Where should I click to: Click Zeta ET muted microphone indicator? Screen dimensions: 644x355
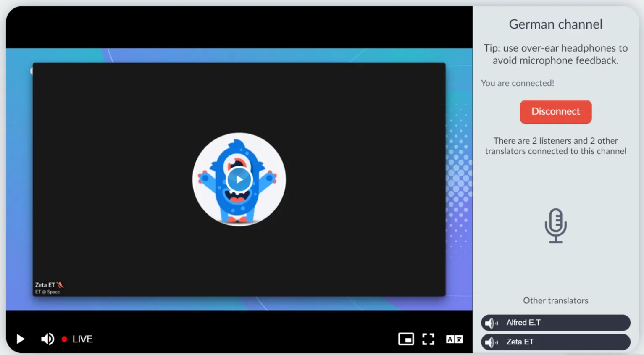click(x=60, y=285)
